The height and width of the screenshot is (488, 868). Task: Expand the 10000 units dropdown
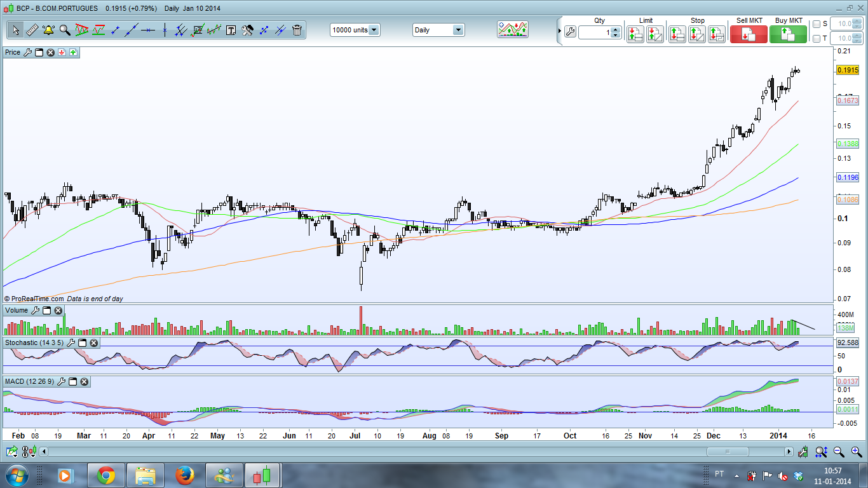coord(374,30)
